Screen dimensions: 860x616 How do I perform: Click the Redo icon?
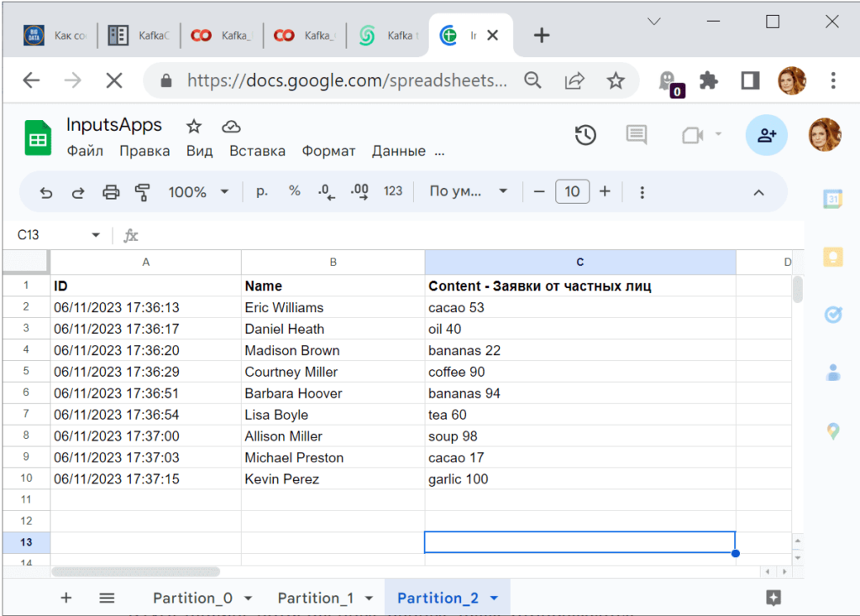point(77,191)
